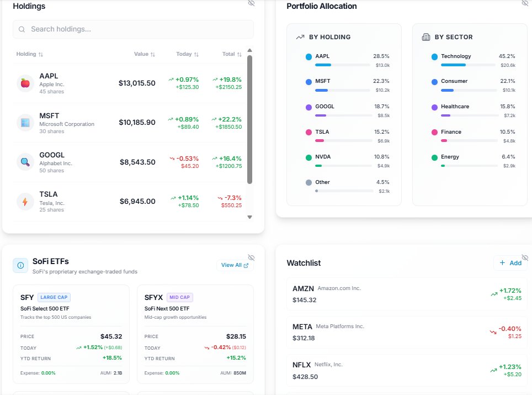Open the SFYX SoFi Next 500 ETF card

tap(195, 334)
